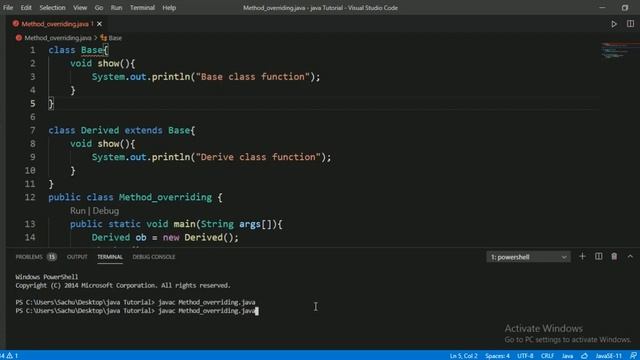Open the Selection menu
This screenshot has height=360, width=640.
pos(52,8)
